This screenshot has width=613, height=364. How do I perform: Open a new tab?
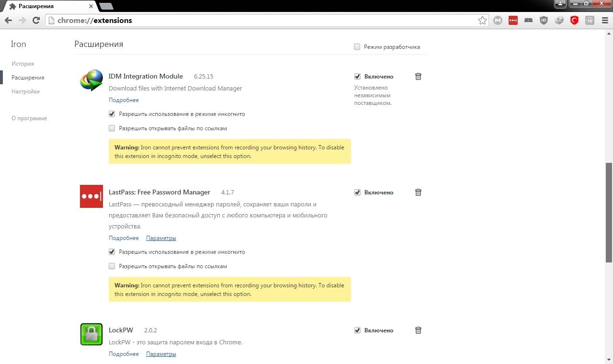[x=106, y=6]
